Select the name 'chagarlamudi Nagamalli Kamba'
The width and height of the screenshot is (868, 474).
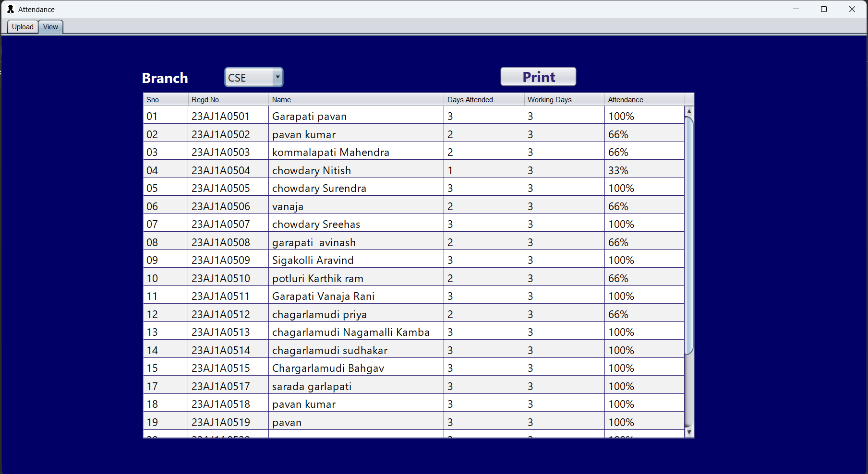coord(356,332)
